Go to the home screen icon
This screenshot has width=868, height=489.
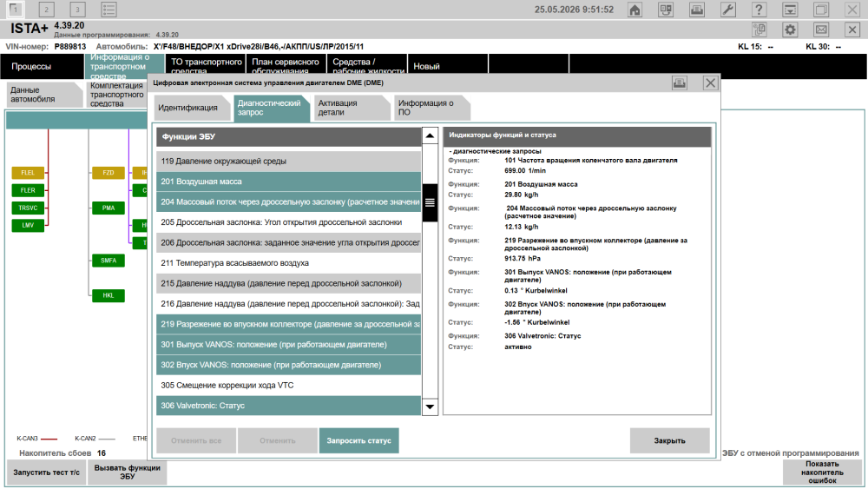click(x=635, y=10)
